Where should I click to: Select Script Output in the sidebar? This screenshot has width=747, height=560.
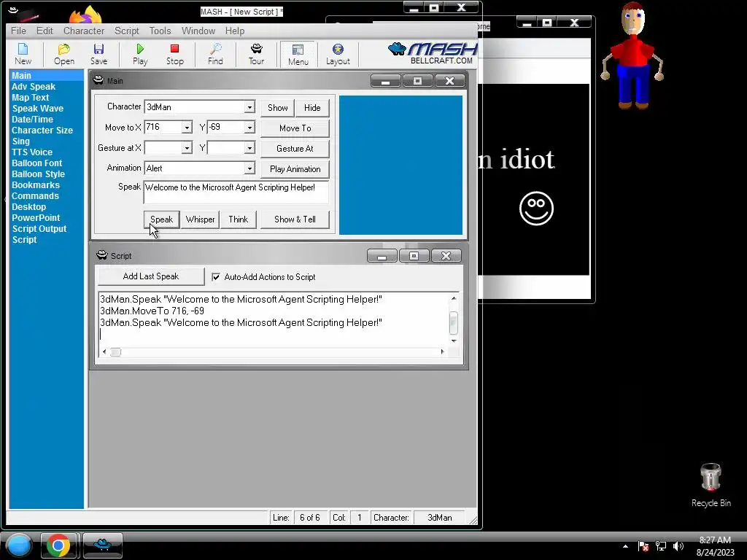[39, 229]
